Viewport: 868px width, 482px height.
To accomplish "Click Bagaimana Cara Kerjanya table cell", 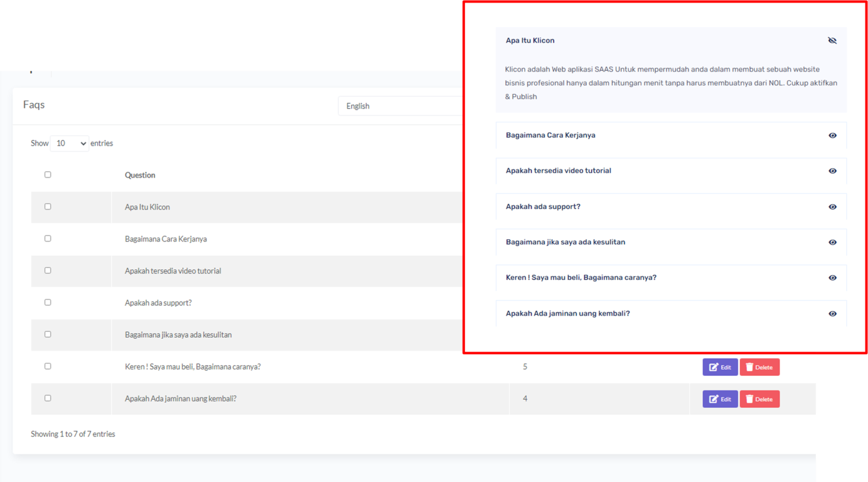I will 166,239.
